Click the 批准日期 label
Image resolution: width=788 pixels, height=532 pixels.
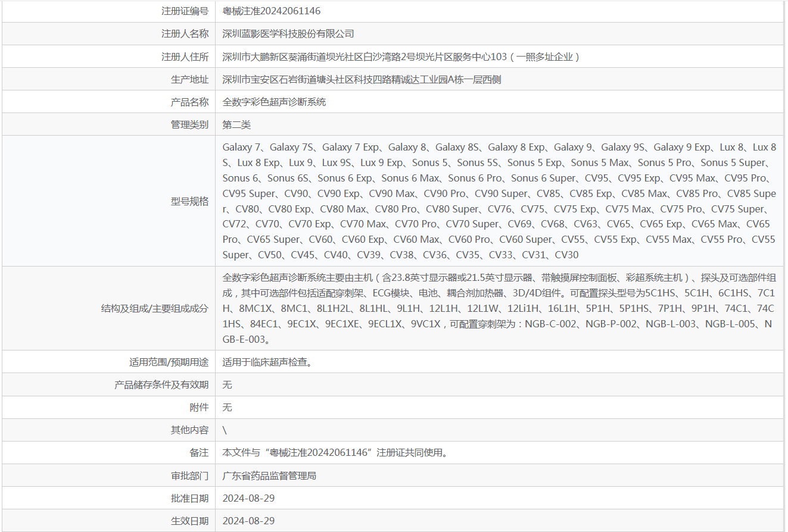pos(190,498)
